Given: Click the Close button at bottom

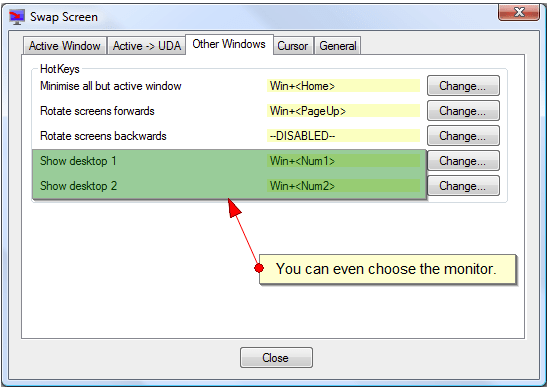Looking at the screenshot, I should [276, 357].
